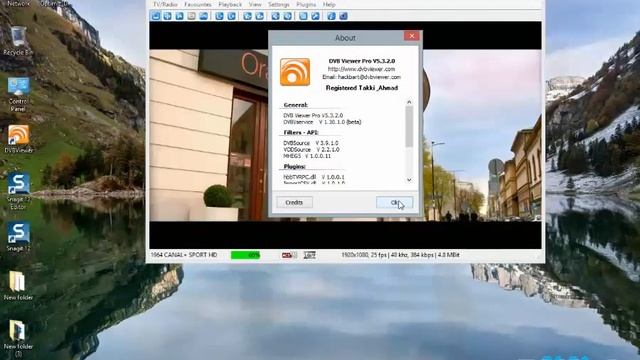640x360 pixels.
Task: Click the seventh toolbar icon from the left
Action: point(231,16)
